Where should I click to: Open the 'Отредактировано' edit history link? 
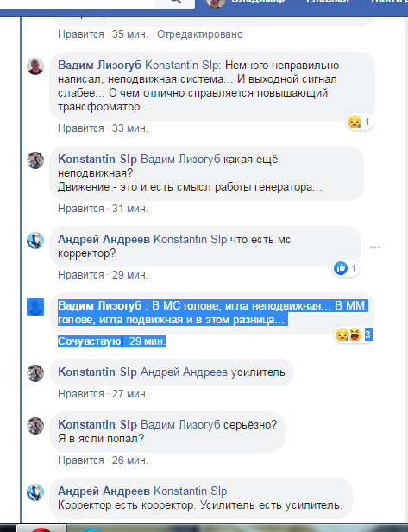pos(200,34)
